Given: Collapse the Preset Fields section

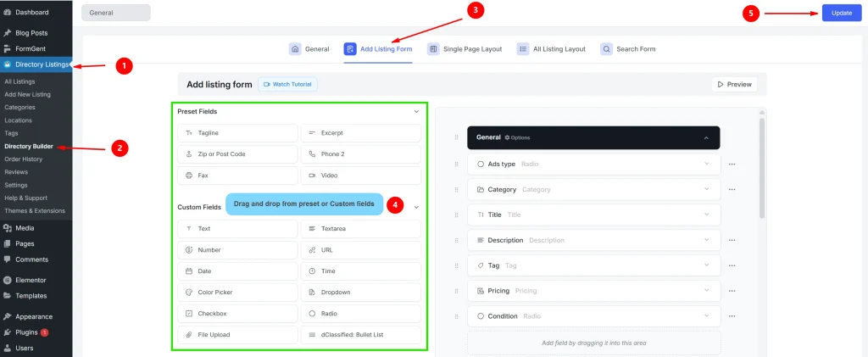Looking at the screenshot, I should [416, 111].
